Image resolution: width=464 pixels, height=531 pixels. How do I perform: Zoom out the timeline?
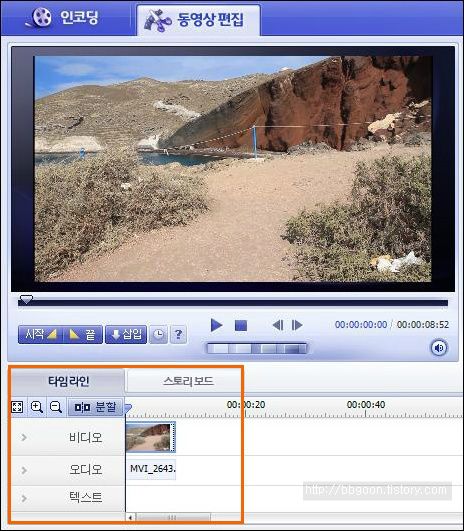pyautogui.click(x=56, y=407)
